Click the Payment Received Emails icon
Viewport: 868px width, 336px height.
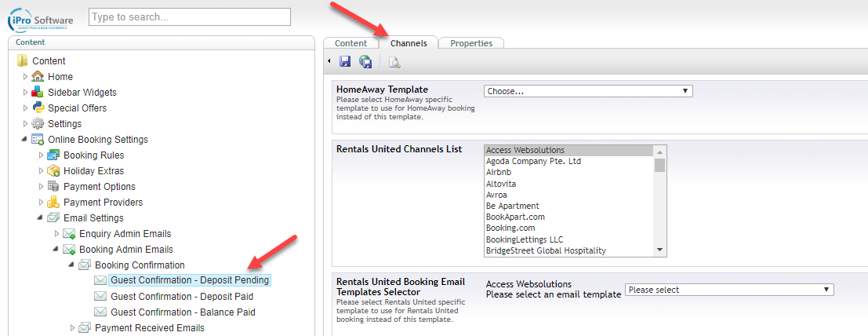(84, 327)
